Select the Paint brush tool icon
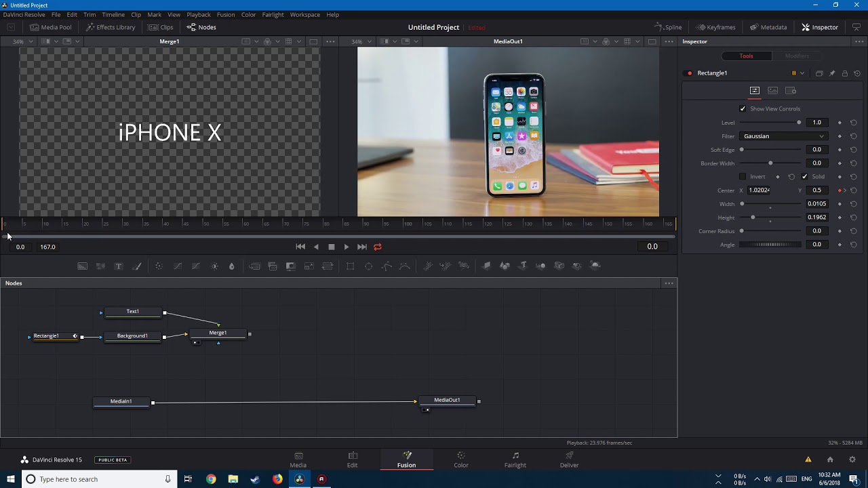868x488 pixels. click(137, 266)
